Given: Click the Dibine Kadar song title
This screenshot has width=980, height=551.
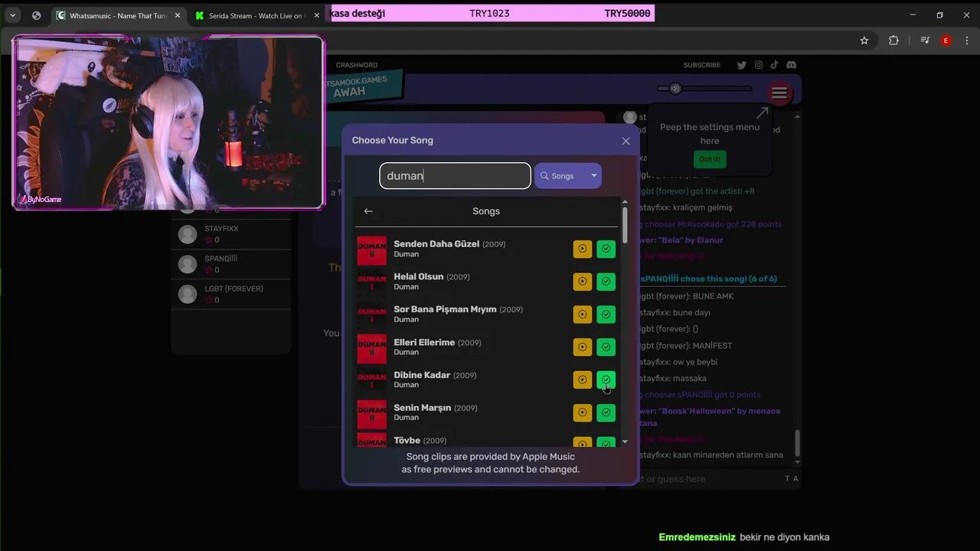Looking at the screenshot, I should point(422,375).
